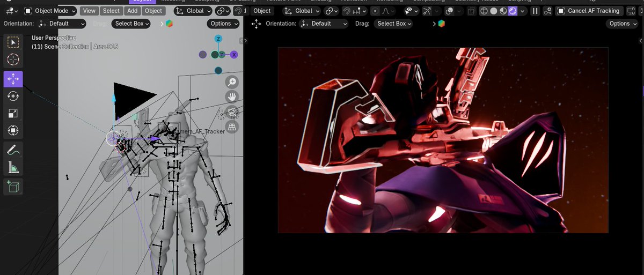Select the Rotate tool
This screenshot has height=275, width=644.
[13, 96]
